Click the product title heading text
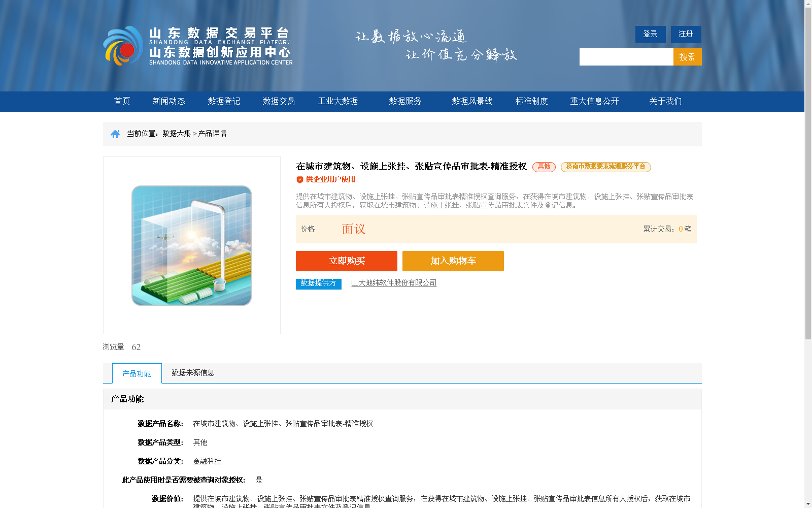The height and width of the screenshot is (508, 812). [412, 167]
